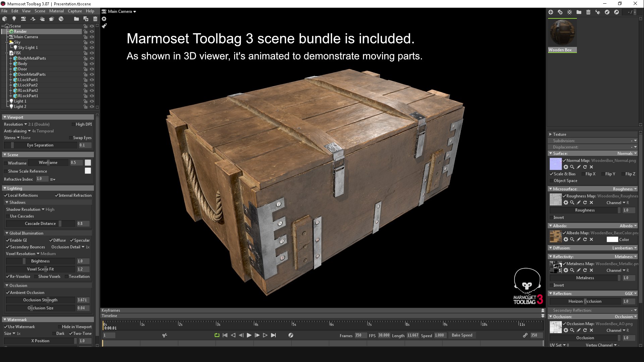The height and width of the screenshot is (362, 644).
Task: Uncheck Ambient Occlusion
Action: 8,293
